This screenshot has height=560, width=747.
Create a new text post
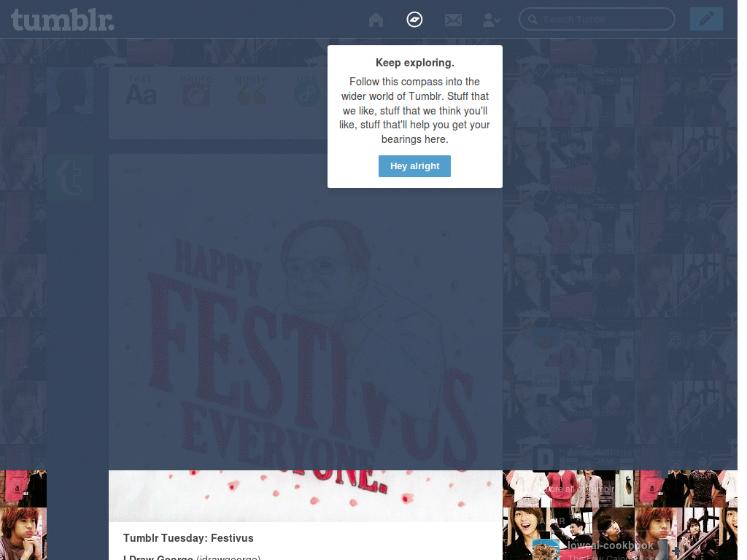coord(141,90)
